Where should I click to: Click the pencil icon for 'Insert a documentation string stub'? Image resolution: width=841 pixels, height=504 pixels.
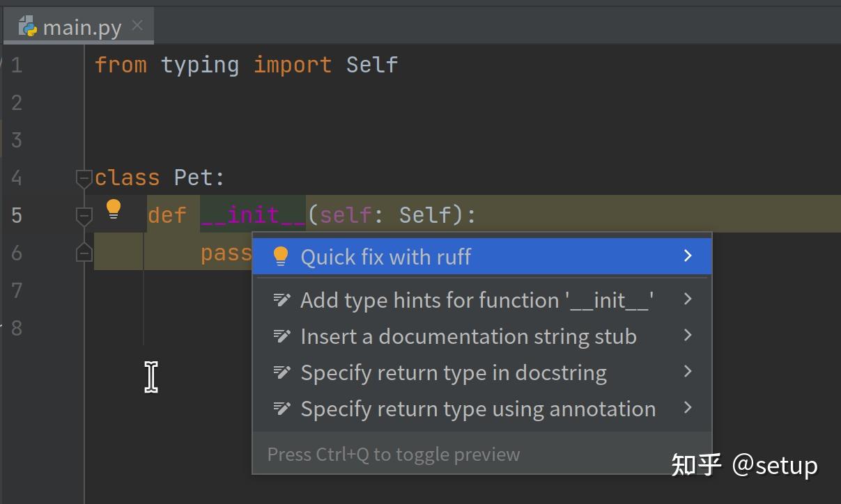click(282, 336)
